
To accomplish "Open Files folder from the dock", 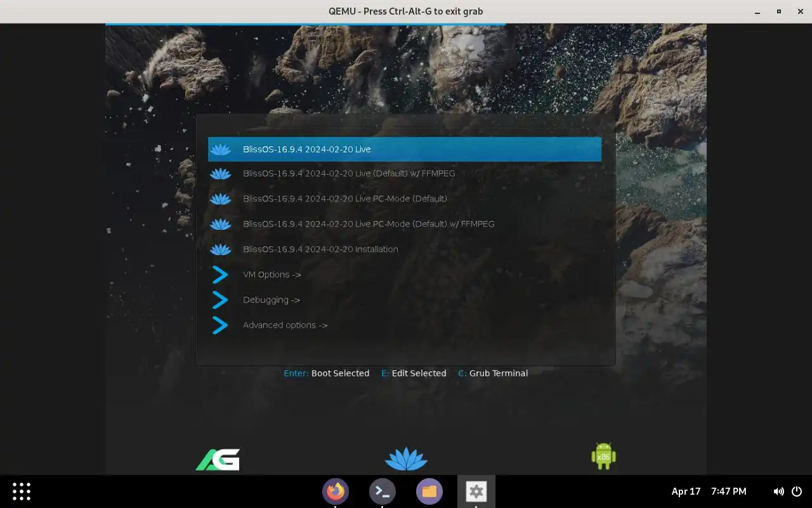I will [x=429, y=491].
